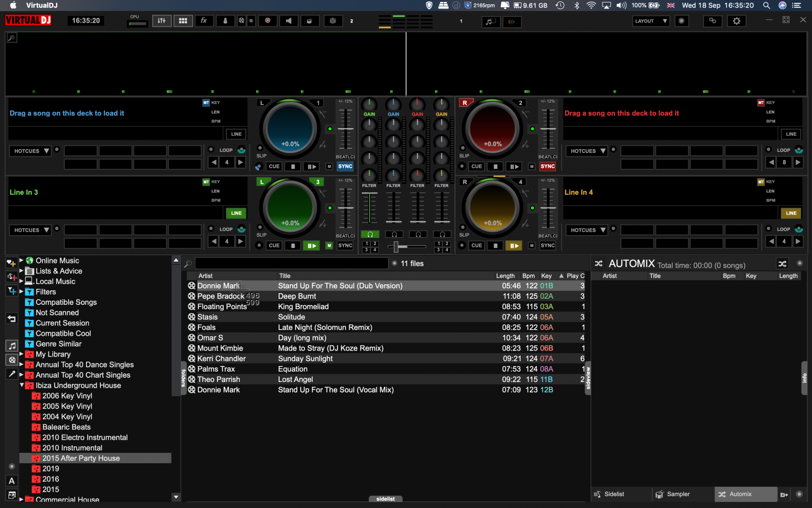Click CUE button on deck 1
Screen dimensions: 812x508
(274, 167)
